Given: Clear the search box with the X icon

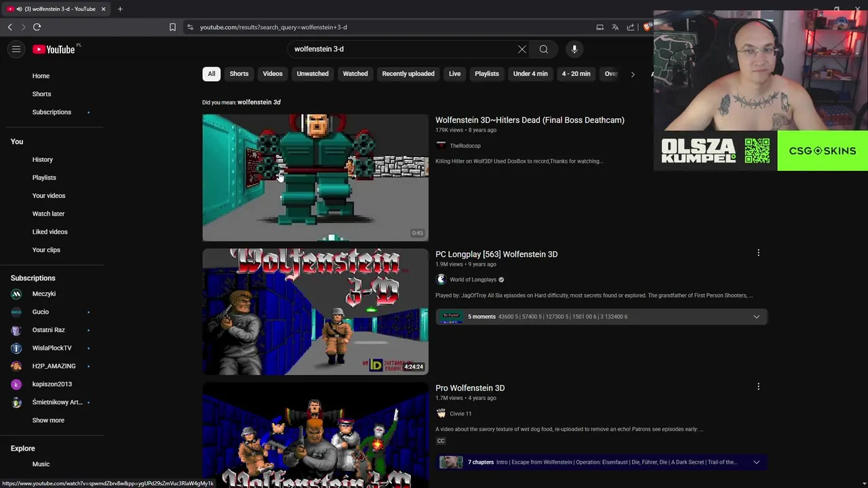Looking at the screenshot, I should pos(522,49).
